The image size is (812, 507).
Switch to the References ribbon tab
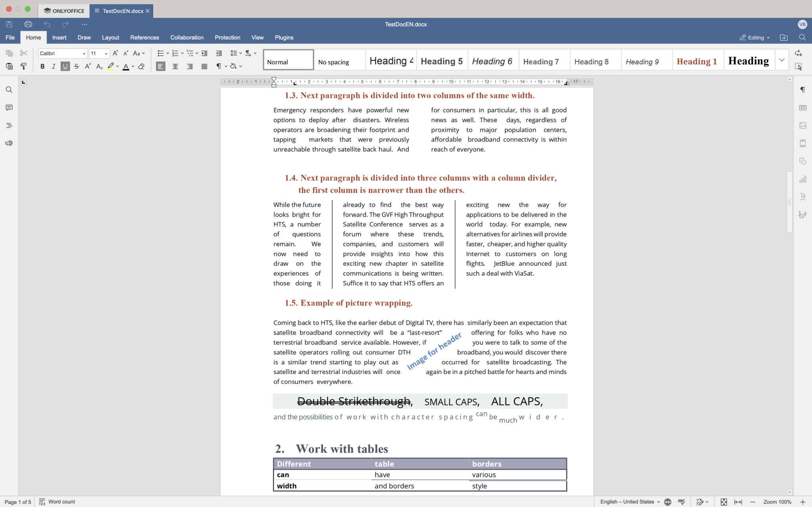144,37
